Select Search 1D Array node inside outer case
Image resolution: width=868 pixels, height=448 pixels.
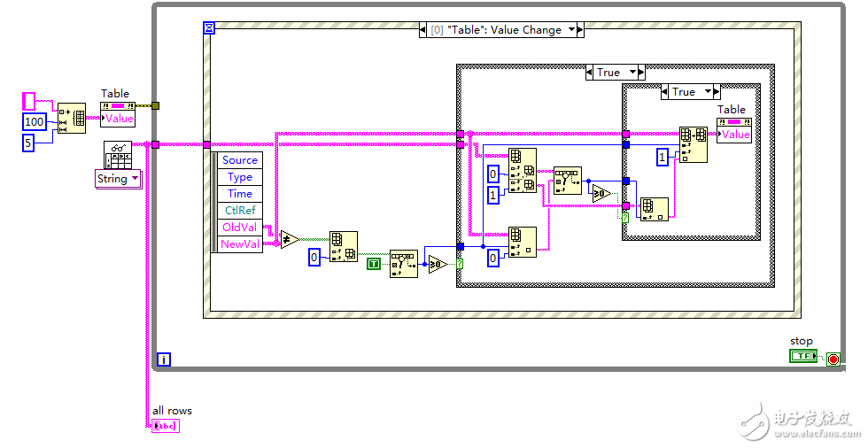568,181
